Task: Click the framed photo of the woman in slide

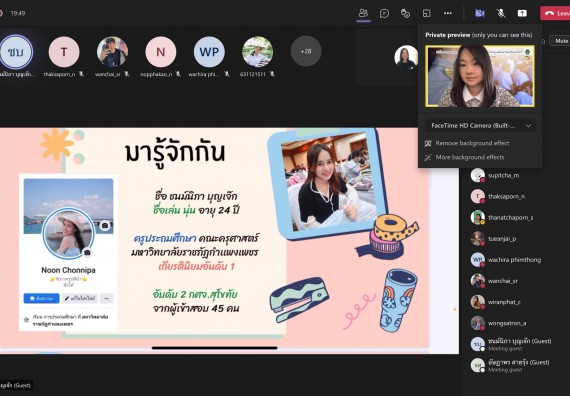Action: pyautogui.click(x=329, y=182)
